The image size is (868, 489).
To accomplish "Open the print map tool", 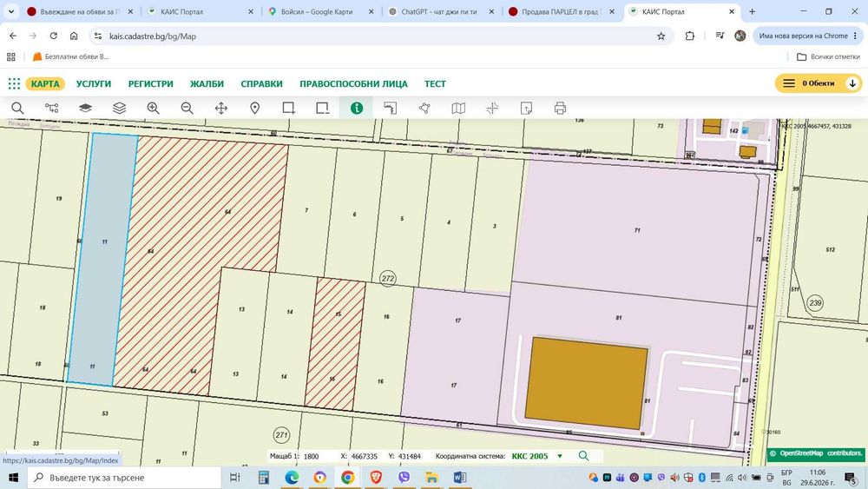I will (560, 108).
